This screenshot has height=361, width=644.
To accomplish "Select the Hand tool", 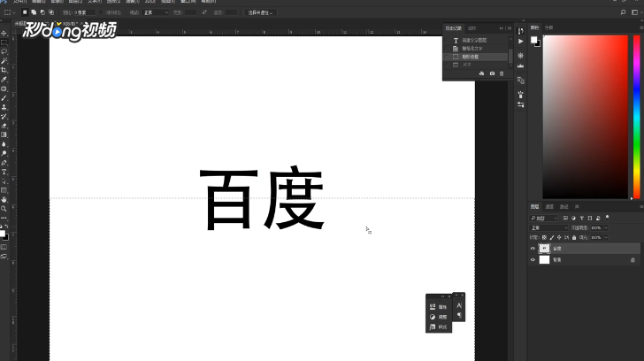I will click(4, 200).
